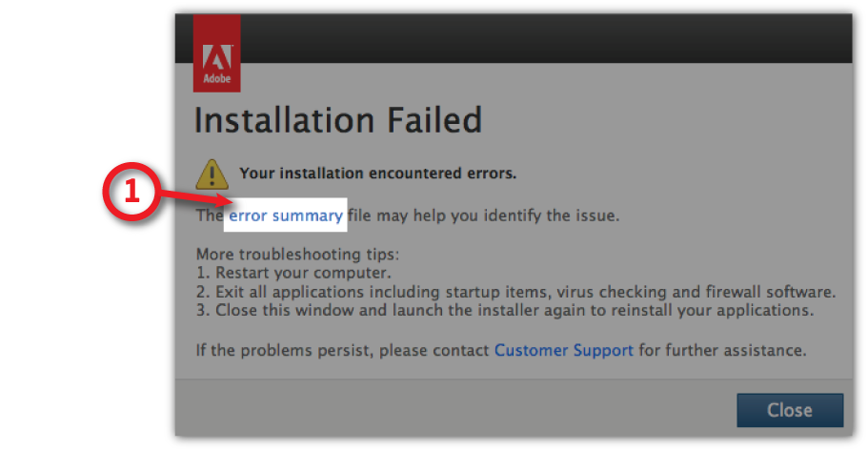Click the bold 'Your installation encountered errors.' message
This screenshot has width=868, height=451.
coord(377,174)
